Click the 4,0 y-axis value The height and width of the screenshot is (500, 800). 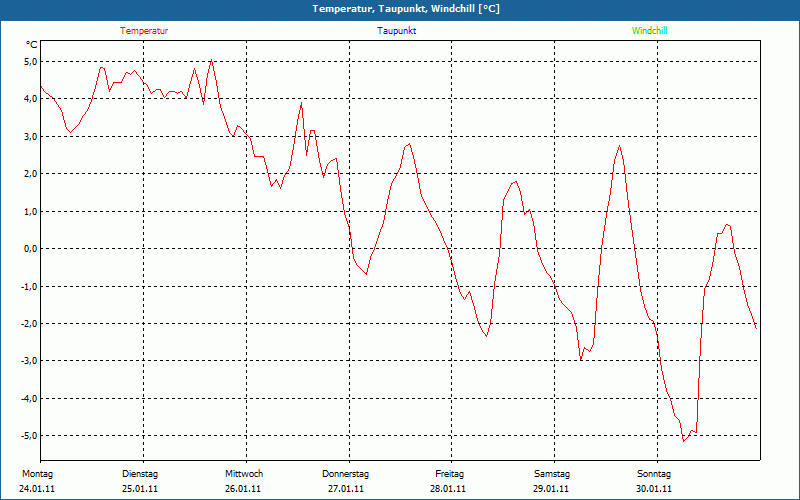31,99
